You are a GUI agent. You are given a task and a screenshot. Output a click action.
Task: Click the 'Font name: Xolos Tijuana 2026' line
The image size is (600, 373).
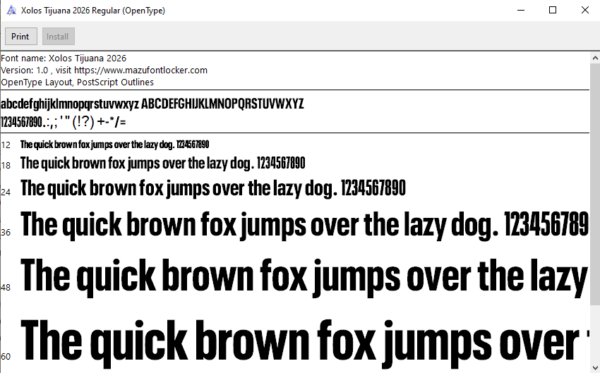(64, 58)
